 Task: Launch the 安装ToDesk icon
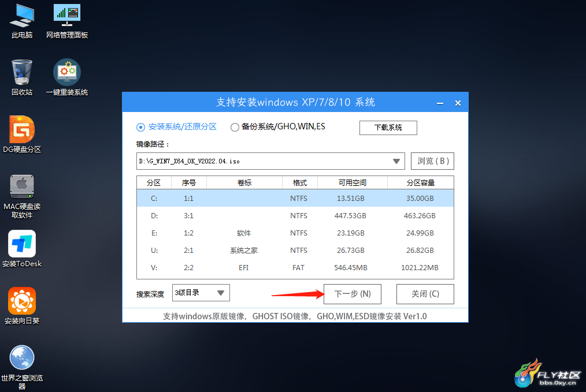pyautogui.click(x=22, y=249)
